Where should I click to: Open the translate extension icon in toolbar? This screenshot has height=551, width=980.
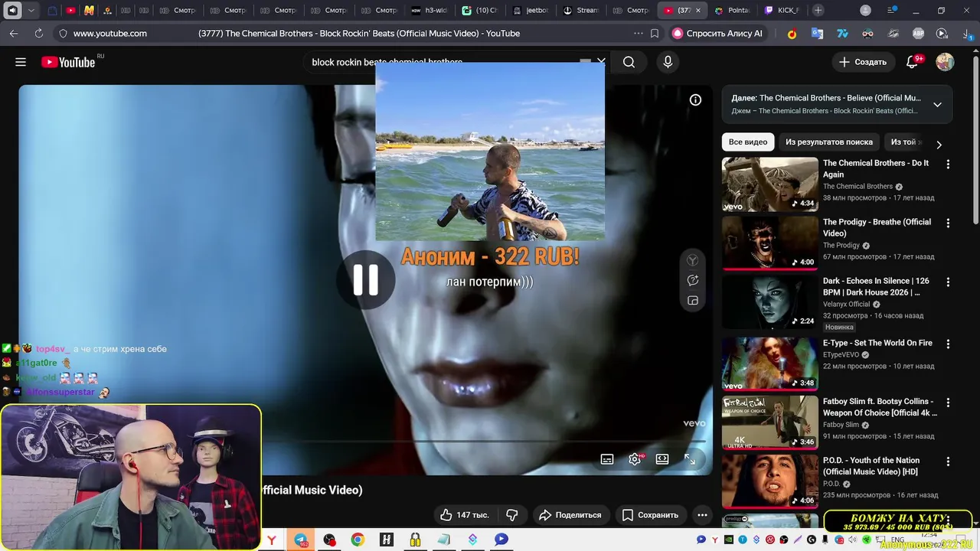(x=817, y=34)
